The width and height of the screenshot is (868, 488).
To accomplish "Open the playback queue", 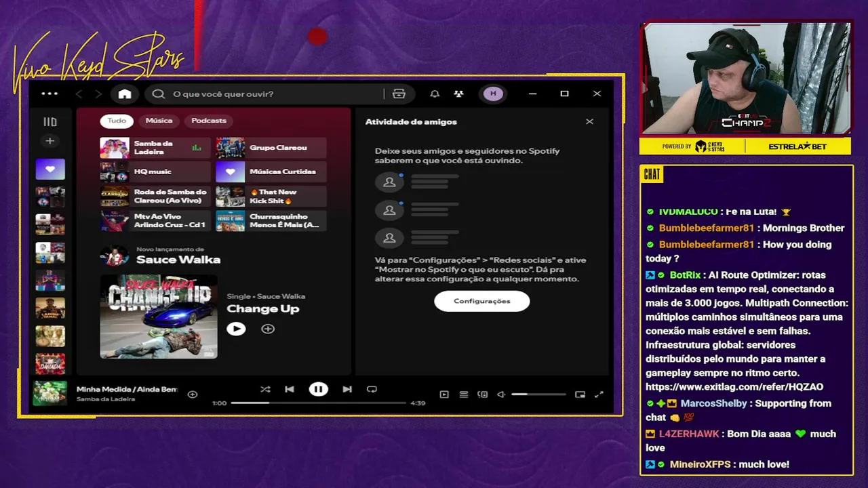I will click(464, 394).
